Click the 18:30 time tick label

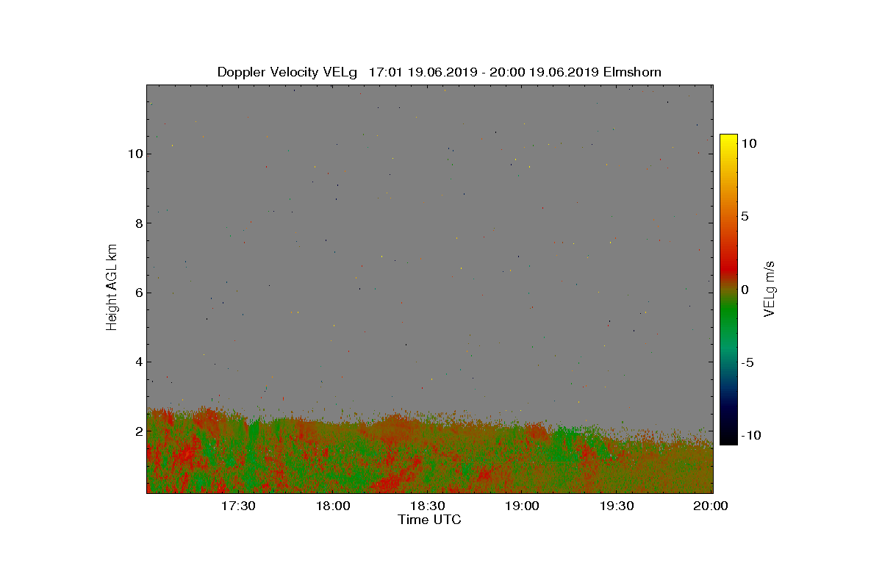coord(428,506)
